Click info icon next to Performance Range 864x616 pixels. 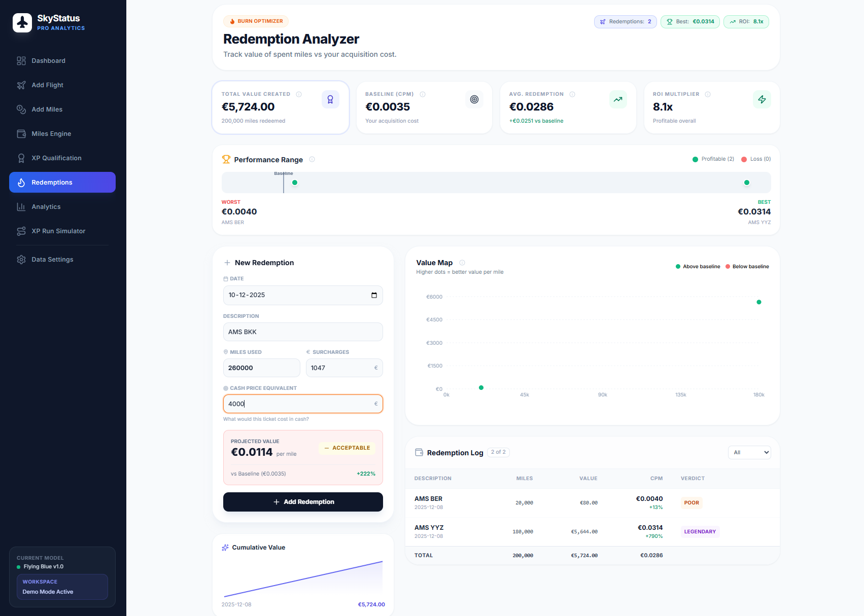click(312, 159)
